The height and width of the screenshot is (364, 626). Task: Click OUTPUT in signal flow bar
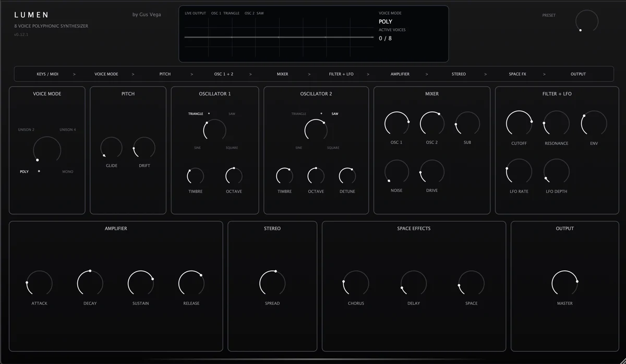click(578, 74)
